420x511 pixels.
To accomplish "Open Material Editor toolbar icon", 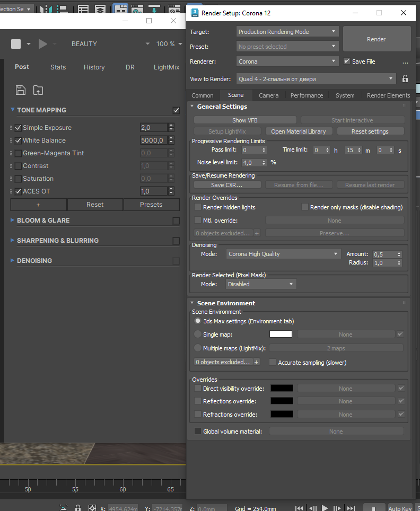I will 174,9.
